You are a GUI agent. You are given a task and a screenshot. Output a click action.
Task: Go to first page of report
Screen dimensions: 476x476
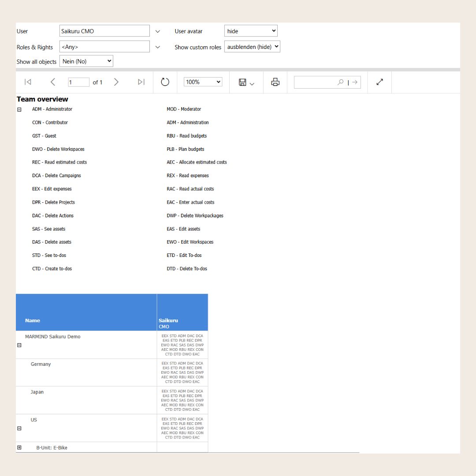click(28, 82)
